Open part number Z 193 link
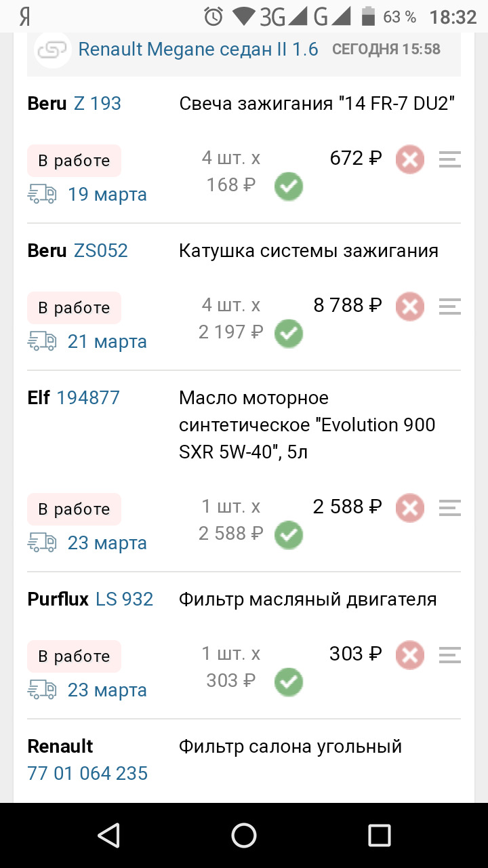The width and height of the screenshot is (488, 868). (97, 104)
